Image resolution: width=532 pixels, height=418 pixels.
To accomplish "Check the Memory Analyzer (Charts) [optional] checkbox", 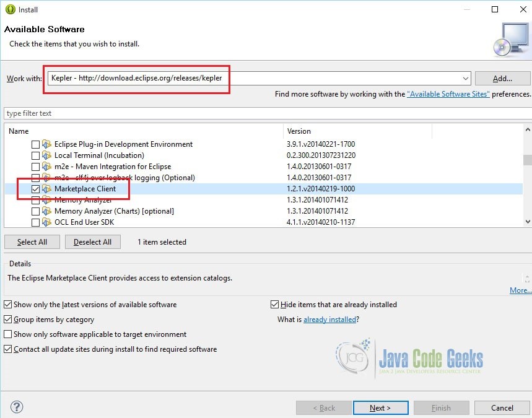I will tap(35, 211).
